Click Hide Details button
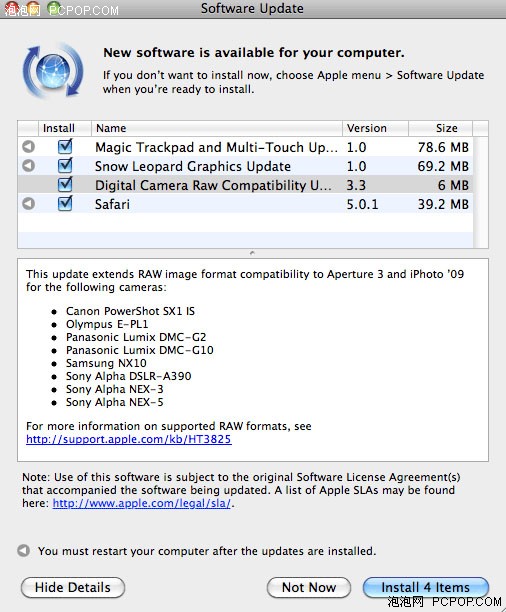 (x=73, y=587)
